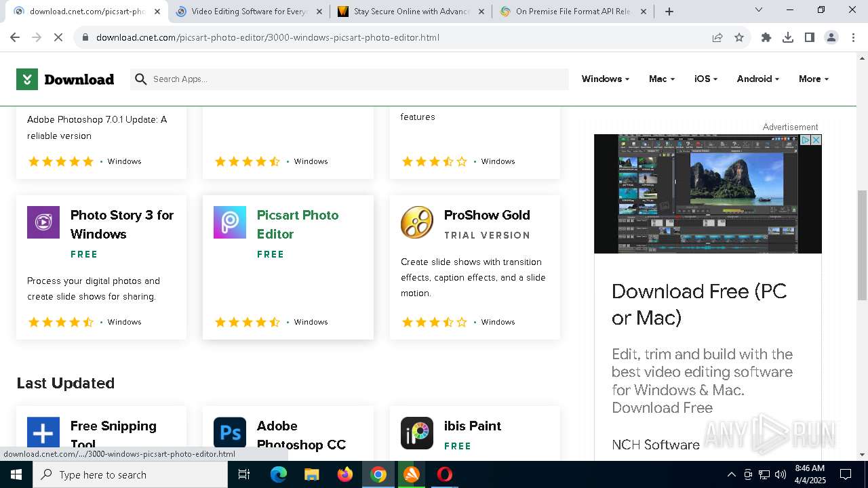Open AdChoices info icon on ad
The image size is (868, 488).
coord(806,140)
